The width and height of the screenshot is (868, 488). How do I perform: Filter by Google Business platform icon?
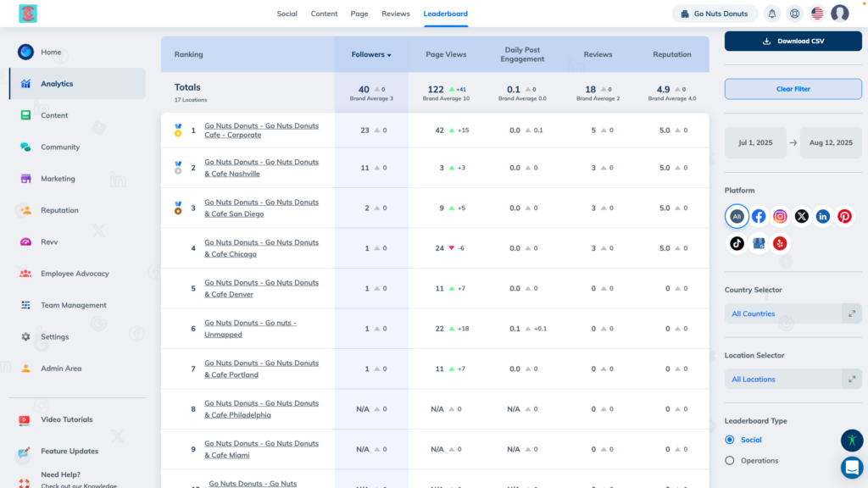coord(759,243)
